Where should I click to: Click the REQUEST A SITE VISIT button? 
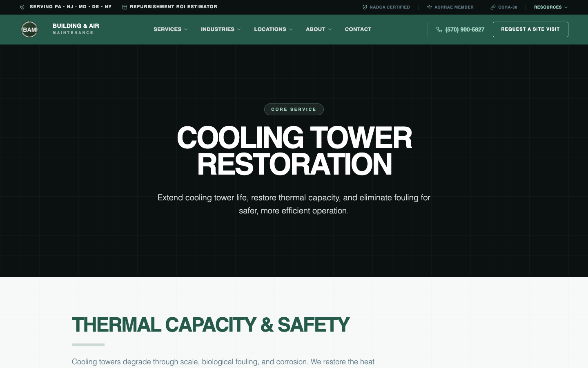click(530, 29)
